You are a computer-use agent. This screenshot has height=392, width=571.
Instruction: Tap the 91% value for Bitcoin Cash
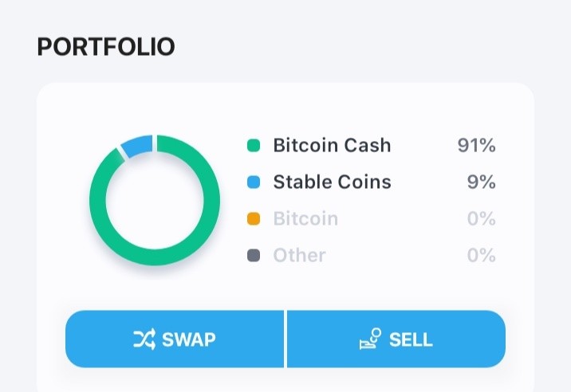click(x=476, y=145)
